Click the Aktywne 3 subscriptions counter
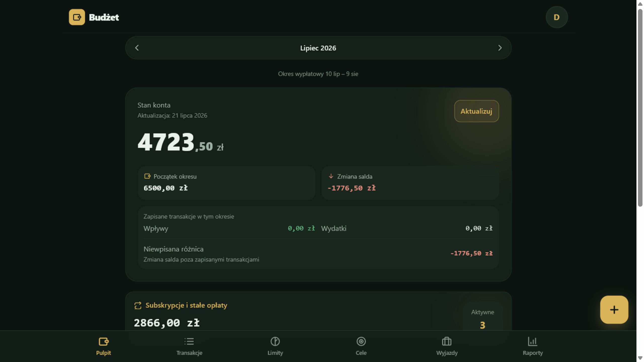Viewport: 644px width, 362px height. click(482, 318)
